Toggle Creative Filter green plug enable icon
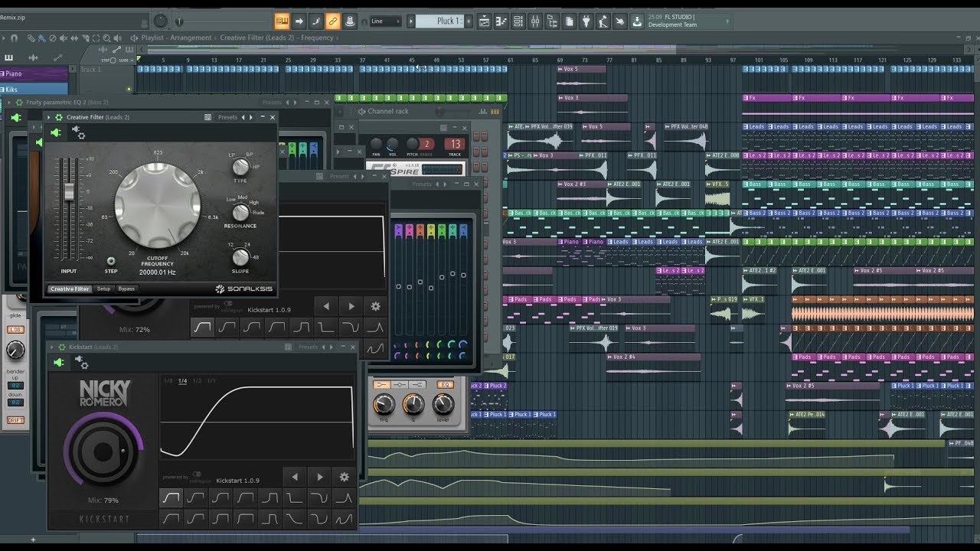The width and height of the screenshot is (980, 551). pos(55,133)
